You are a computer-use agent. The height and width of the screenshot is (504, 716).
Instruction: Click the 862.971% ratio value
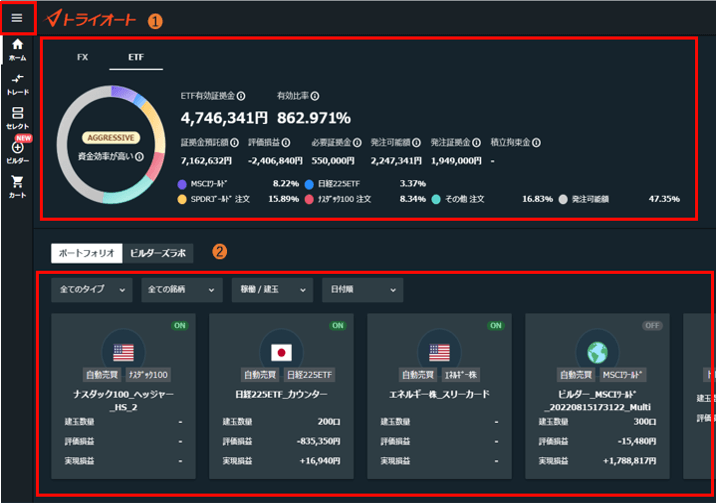314,118
